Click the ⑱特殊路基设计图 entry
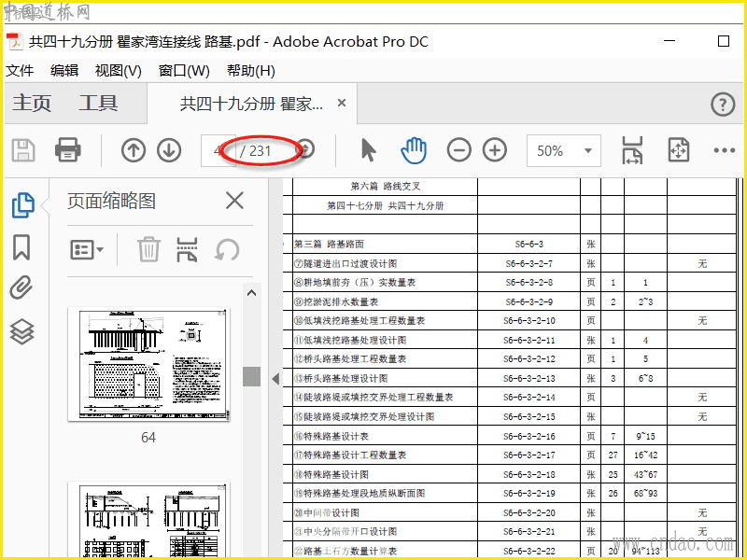 (331, 475)
